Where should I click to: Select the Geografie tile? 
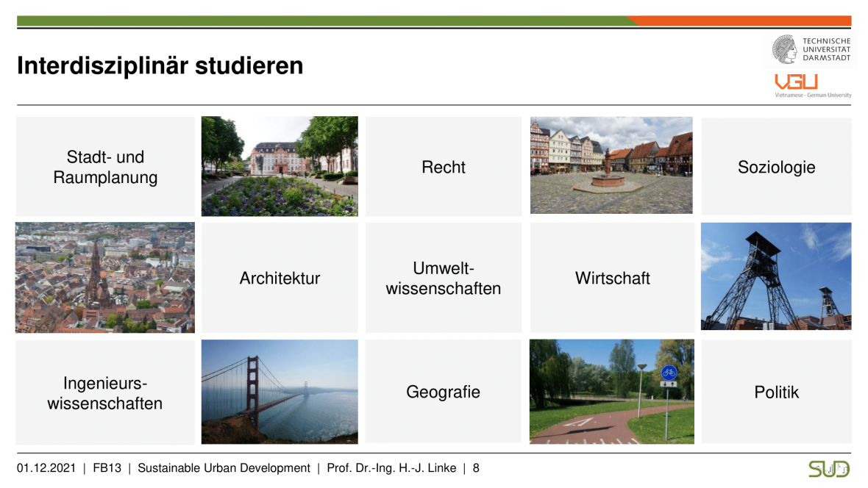click(444, 392)
